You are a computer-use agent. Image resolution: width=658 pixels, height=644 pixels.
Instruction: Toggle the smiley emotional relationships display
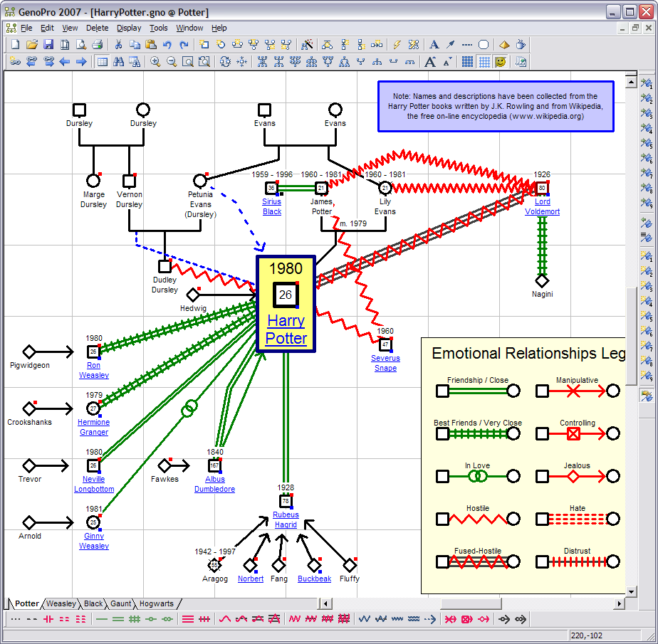tap(500, 62)
